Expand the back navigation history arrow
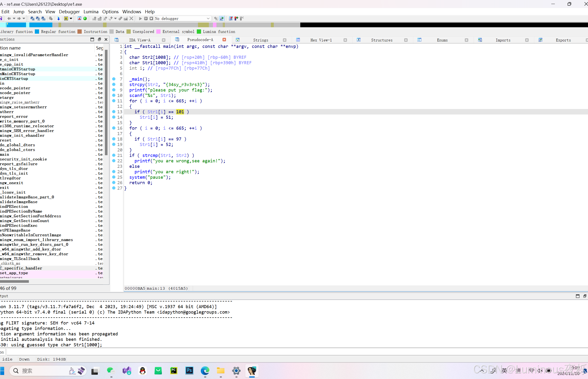588x379 pixels. (14, 18)
